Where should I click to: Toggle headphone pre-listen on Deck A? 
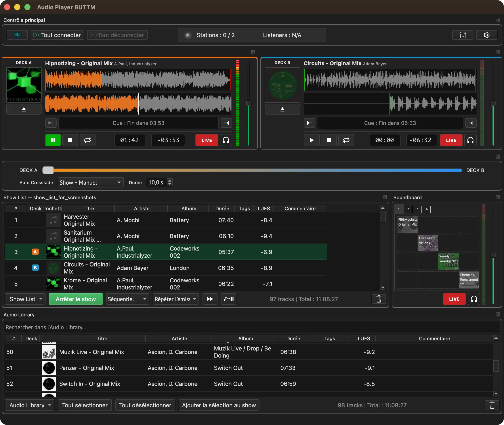(226, 140)
